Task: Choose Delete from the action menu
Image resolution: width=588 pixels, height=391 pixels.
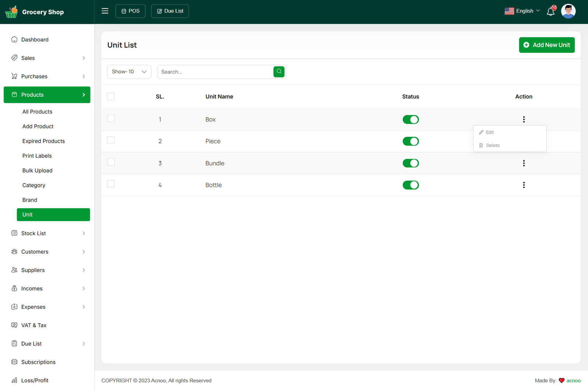Action: (x=492, y=146)
